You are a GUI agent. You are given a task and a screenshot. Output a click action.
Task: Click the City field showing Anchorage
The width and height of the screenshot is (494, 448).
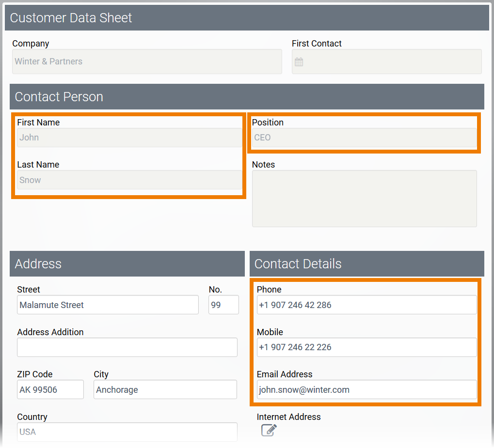[x=165, y=389]
